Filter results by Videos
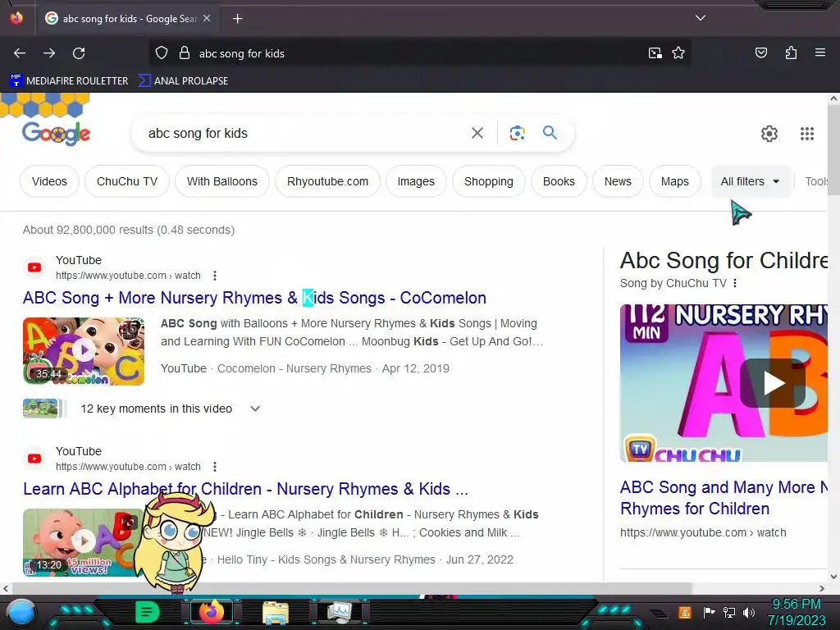 [49, 181]
